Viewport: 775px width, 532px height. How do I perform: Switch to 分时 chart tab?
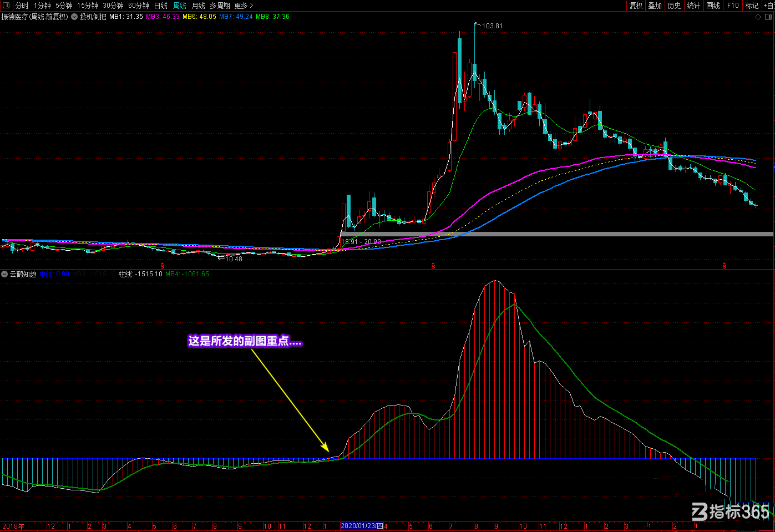22,6
